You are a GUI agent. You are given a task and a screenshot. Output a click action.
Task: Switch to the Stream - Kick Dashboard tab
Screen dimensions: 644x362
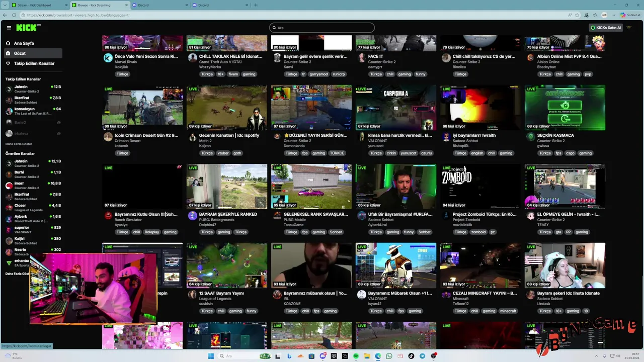coord(39,5)
